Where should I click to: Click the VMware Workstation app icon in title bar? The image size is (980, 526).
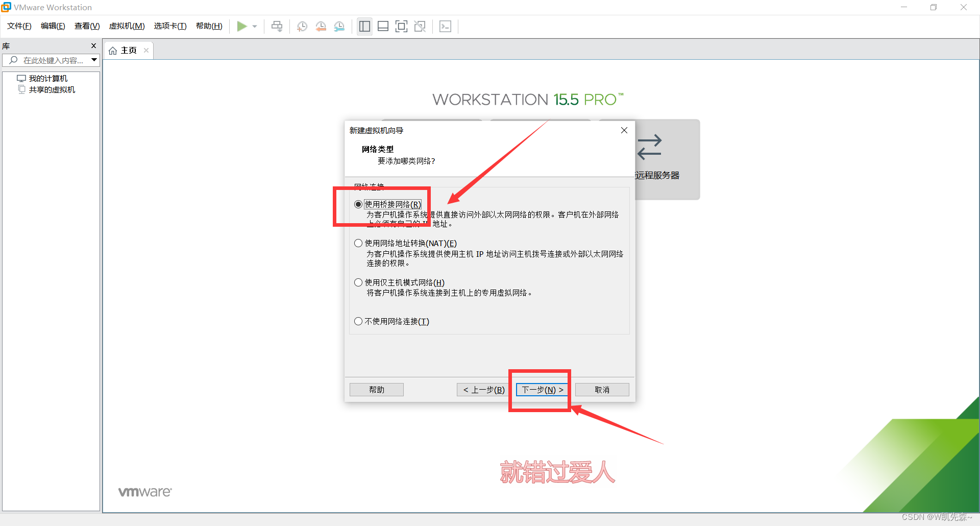pyautogui.click(x=6, y=7)
